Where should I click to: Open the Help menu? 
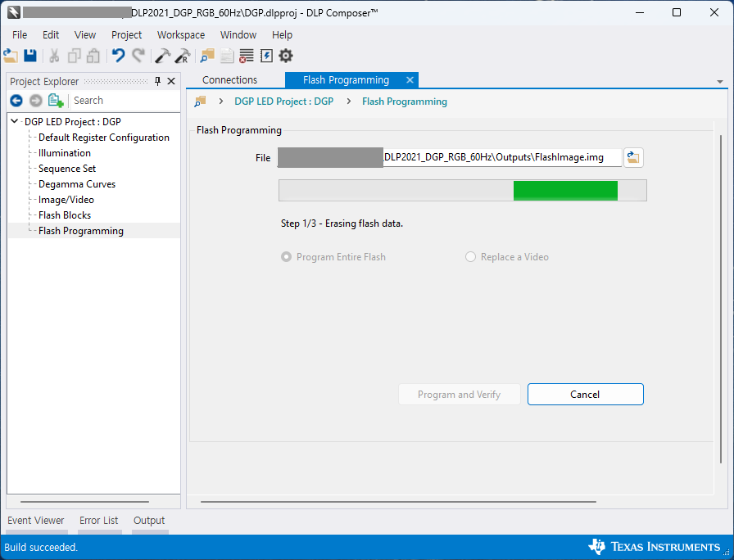click(283, 35)
